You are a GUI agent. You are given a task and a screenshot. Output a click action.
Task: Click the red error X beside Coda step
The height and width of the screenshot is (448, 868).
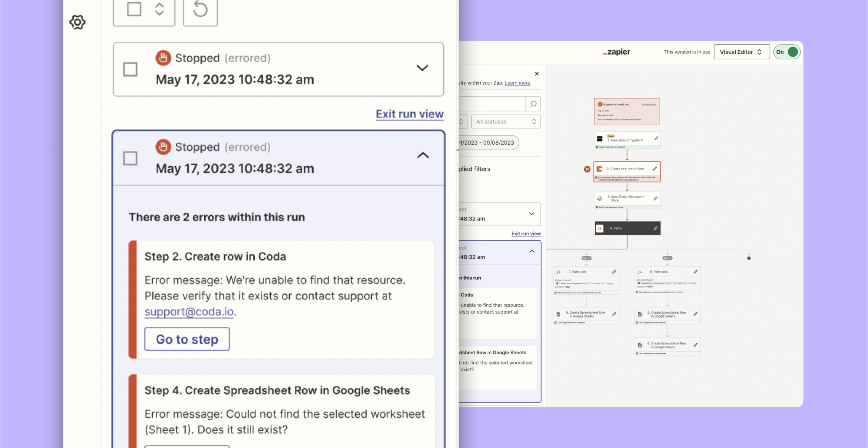(x=587, y=169)
